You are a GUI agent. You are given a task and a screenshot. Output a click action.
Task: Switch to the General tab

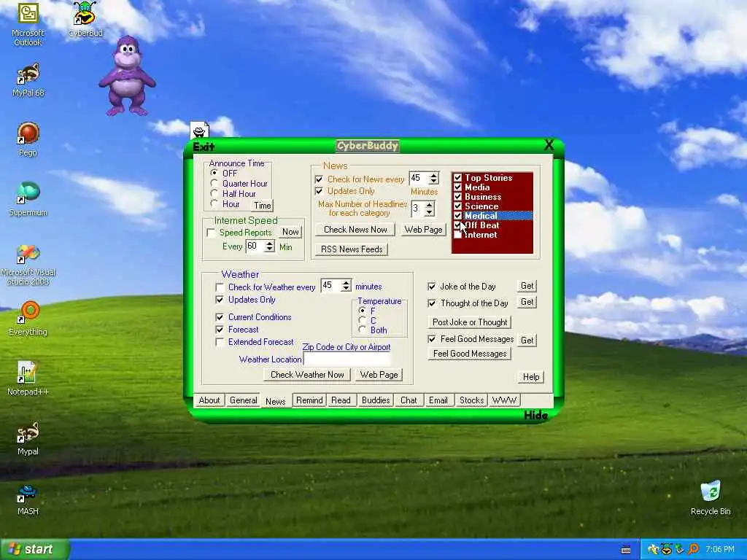pyautogui.click(x=244, y=400)
